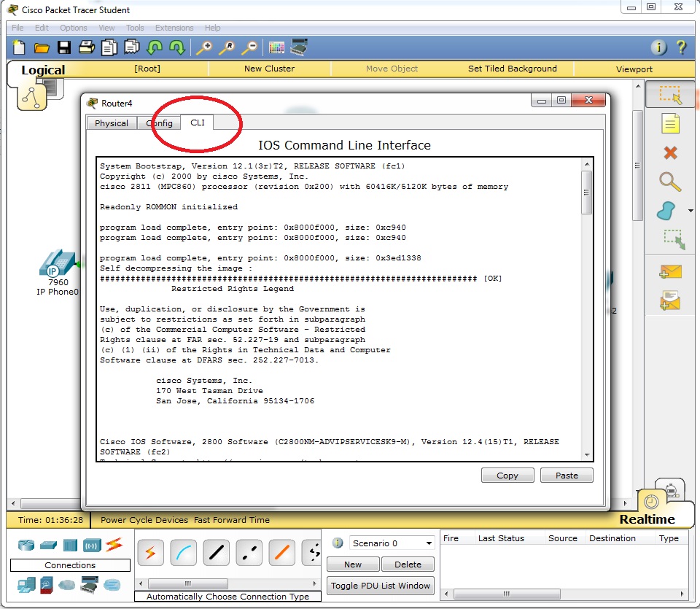Select Custom Made Devices category icon
This screenshot has height=609, width=700.
[x=89, y=585]
